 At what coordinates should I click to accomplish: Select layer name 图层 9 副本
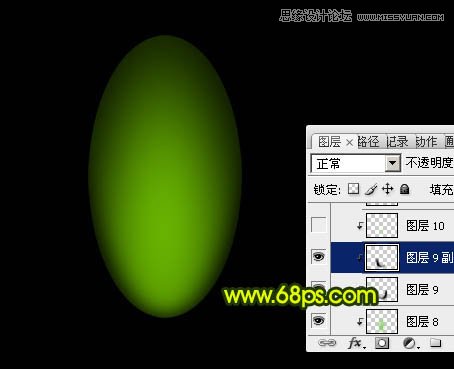(x=430, y=257)
